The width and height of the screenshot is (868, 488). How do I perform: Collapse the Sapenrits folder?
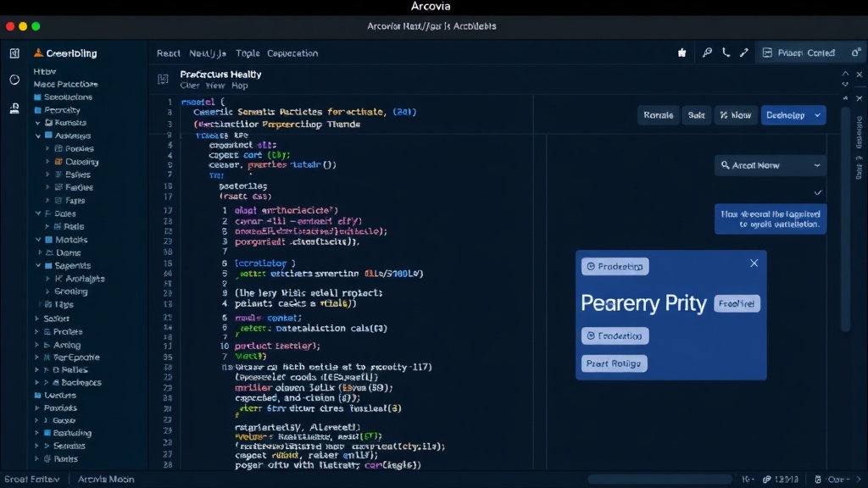tap(38, 265)
